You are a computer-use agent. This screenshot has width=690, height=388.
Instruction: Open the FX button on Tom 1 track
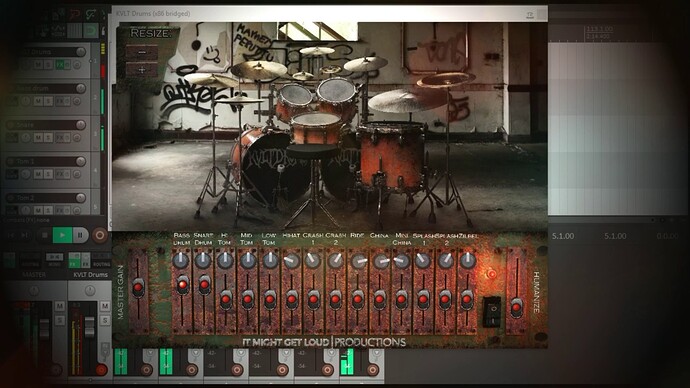tap(62, 174)
